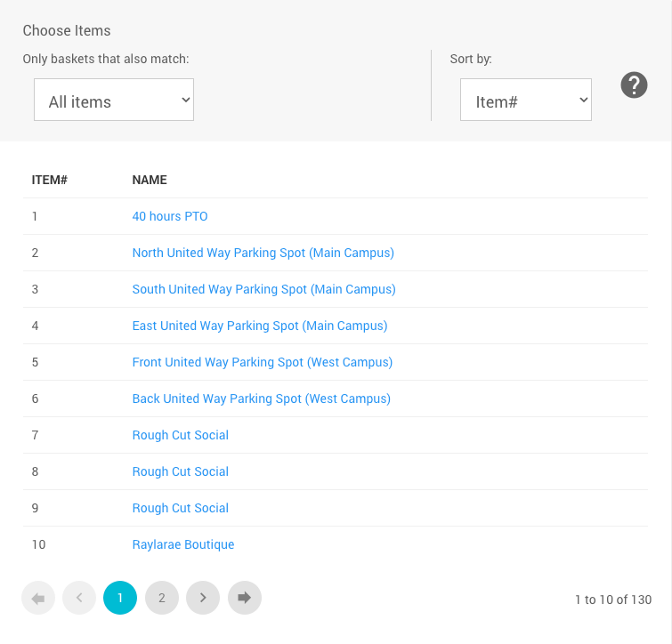Open South United Way Parking Spot link
Viewport: 672px width, 644px height.
[263, 289]
